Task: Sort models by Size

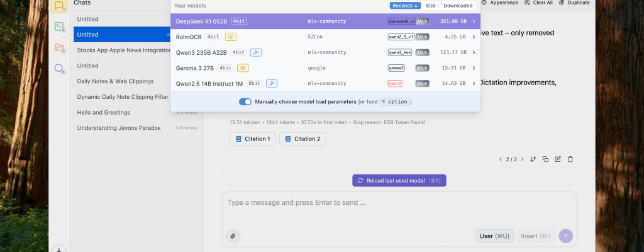Action: tap(430, 6)
